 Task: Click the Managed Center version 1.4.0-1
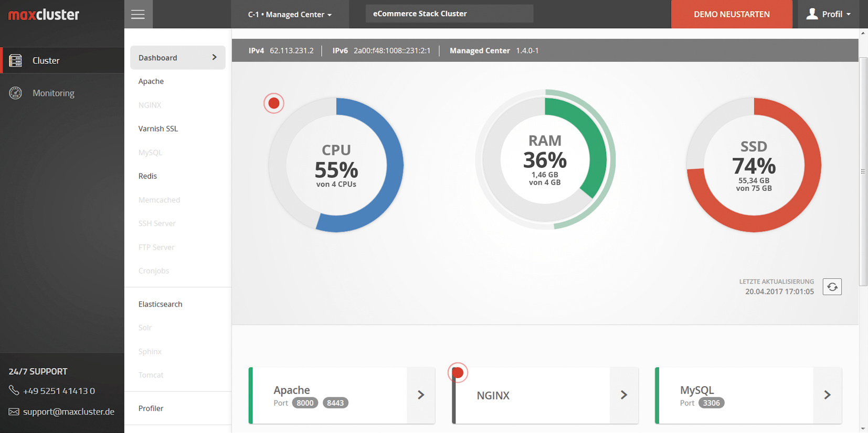pyautogui.click(x=527, y=51)
